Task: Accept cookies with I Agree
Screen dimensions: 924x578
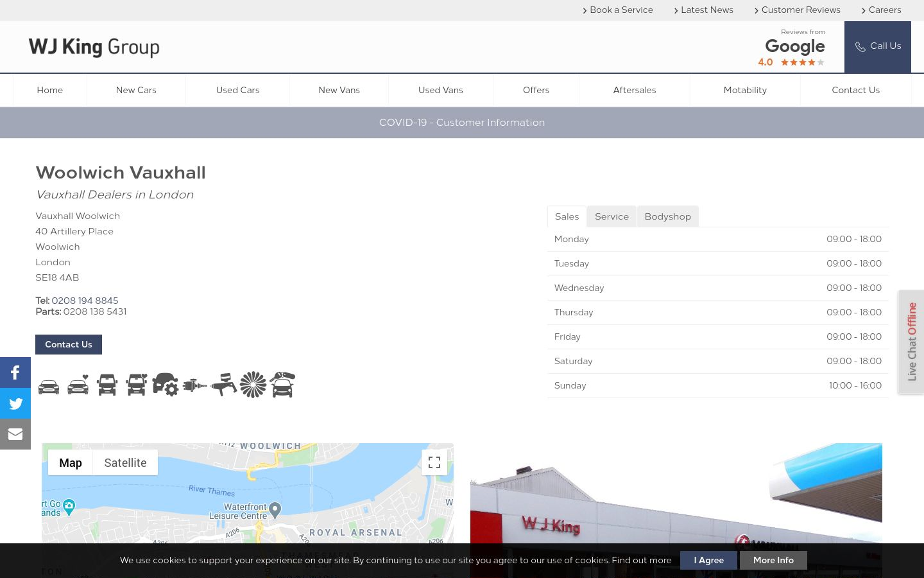Action: tap(708, 560)
